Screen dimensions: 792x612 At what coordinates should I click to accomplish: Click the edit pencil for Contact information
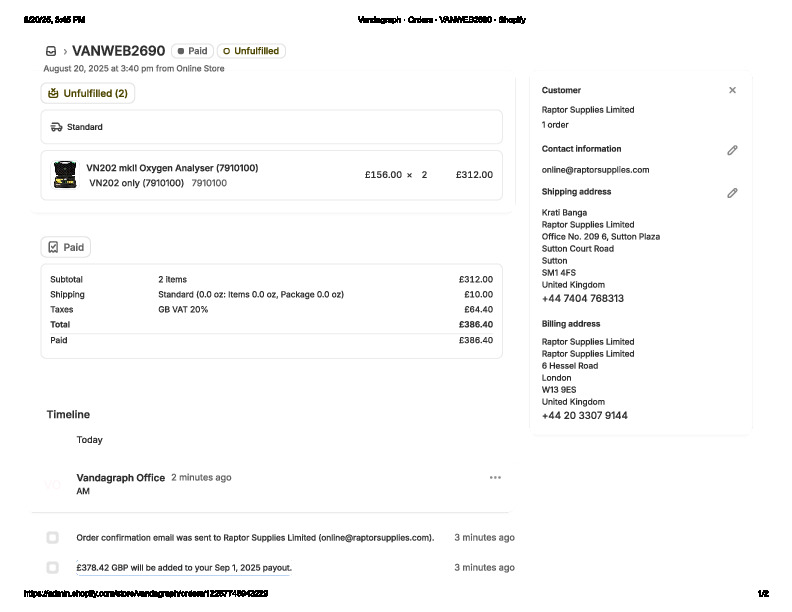point(732,150)
